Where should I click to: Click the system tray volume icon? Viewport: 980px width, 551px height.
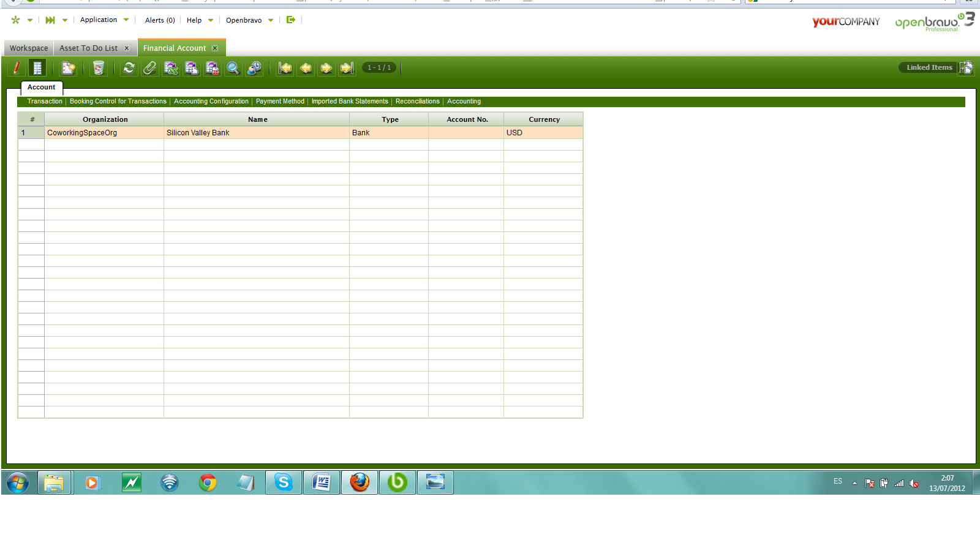point(914,483)
